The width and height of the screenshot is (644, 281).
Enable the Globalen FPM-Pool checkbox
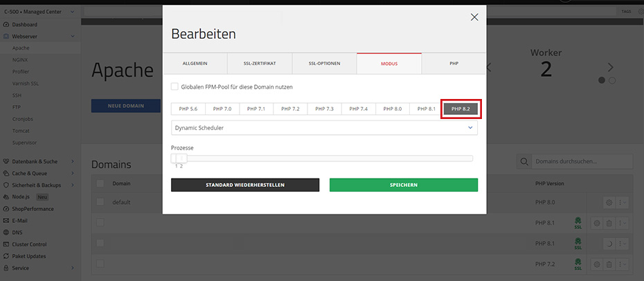(175, 87)
